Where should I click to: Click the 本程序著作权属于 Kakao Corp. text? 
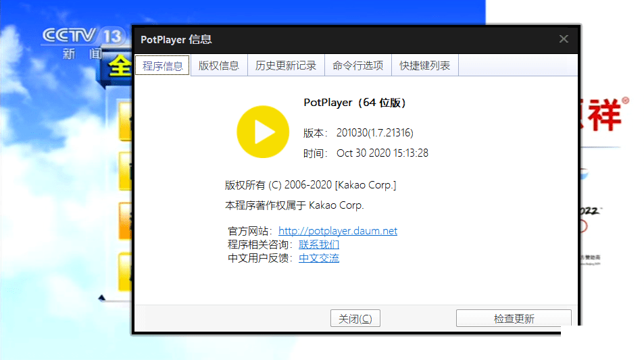(x=295, y=205)
